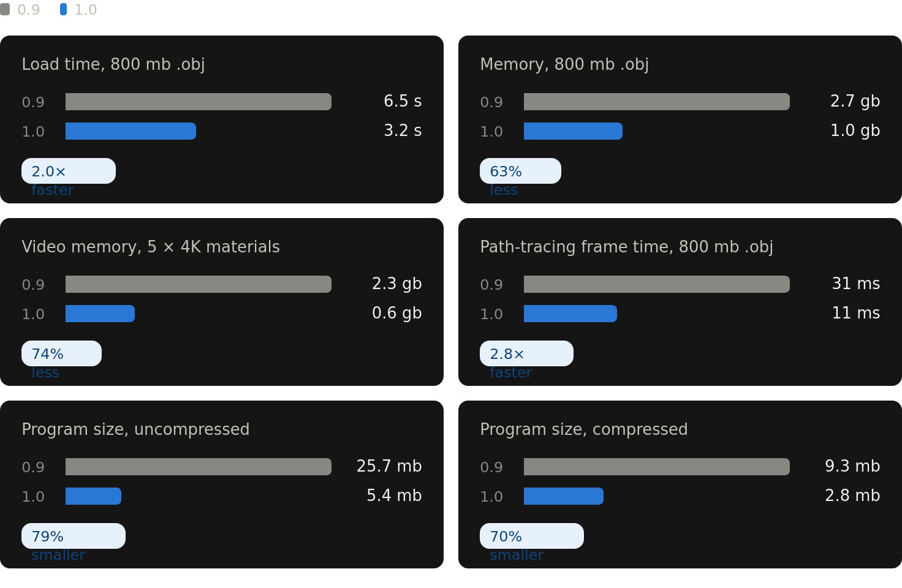
Task: Click the blue 0.6 gb video memory bar
Action: (100, 314)
